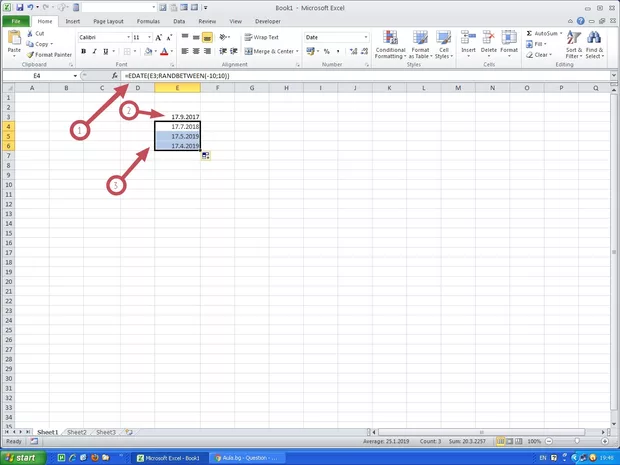The width and height of the screenshot is (620, 465).
Task: Click the Paste icon
Action: click(14, 39)
